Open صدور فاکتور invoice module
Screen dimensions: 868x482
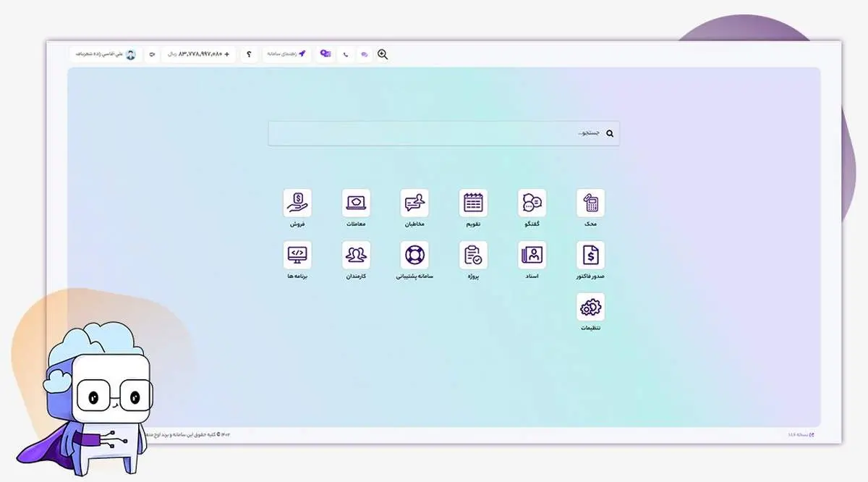pyautogui.click(x=590, y=255)
